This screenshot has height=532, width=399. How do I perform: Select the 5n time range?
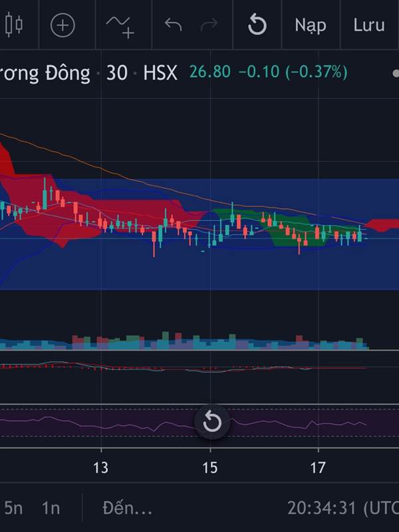(13, 508)
